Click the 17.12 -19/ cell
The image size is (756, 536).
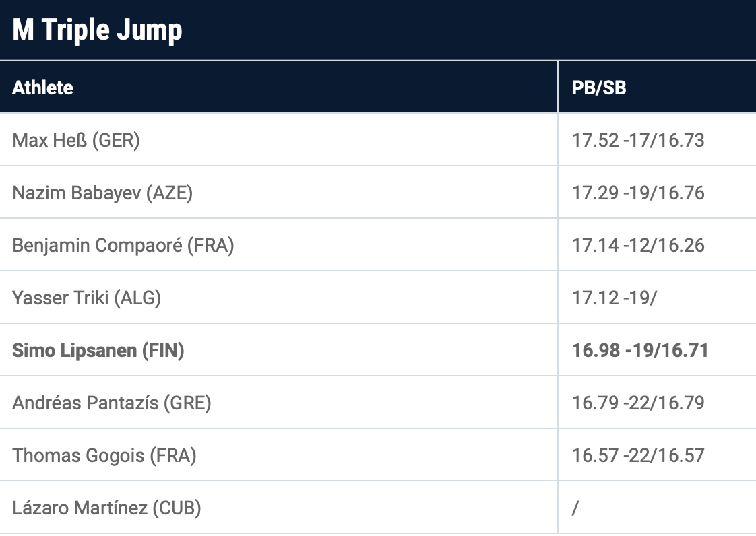coord(614,298)
